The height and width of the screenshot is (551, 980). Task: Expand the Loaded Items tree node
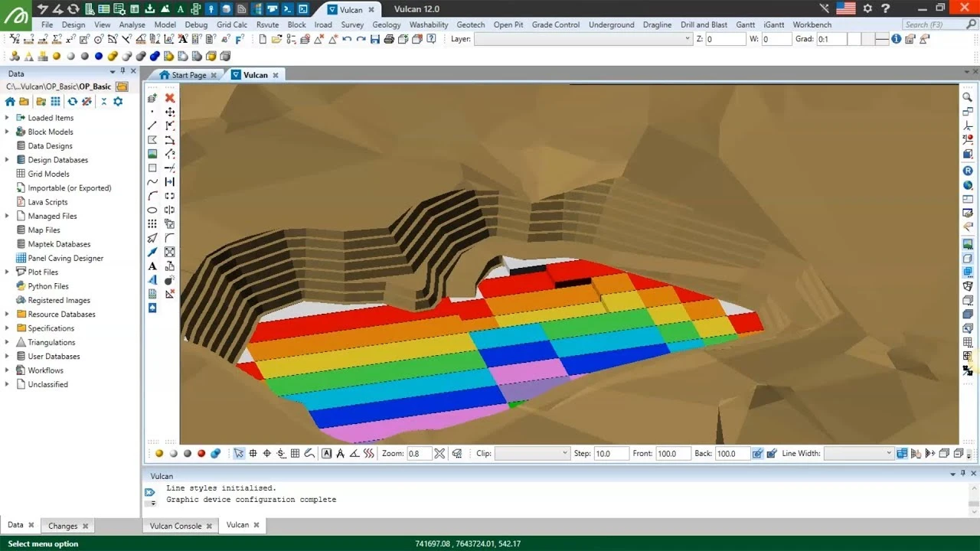[x=8, y=118]
